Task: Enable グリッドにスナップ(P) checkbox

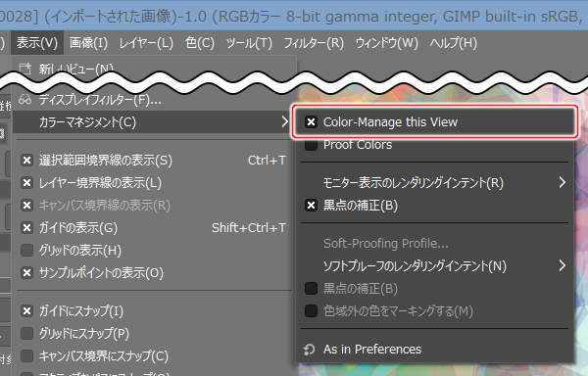Action: coord(27,333)
